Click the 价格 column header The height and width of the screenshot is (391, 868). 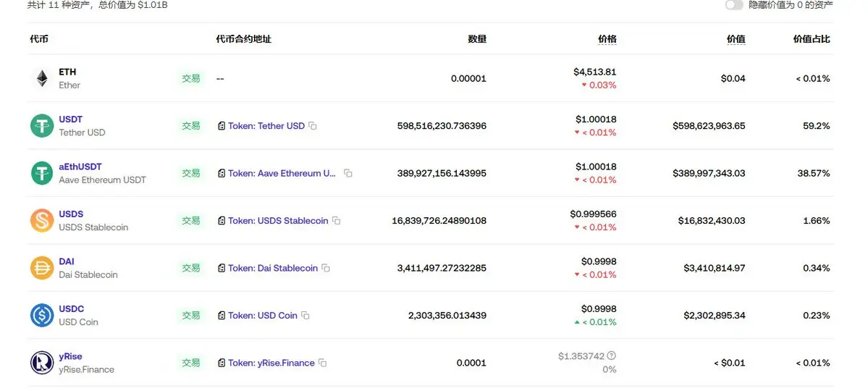(607, 39)
